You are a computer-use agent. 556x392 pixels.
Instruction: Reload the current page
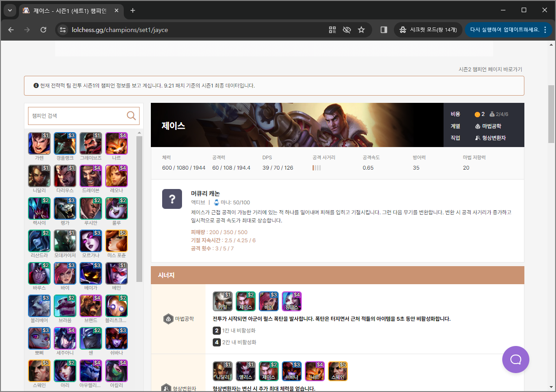coord(43,30)
